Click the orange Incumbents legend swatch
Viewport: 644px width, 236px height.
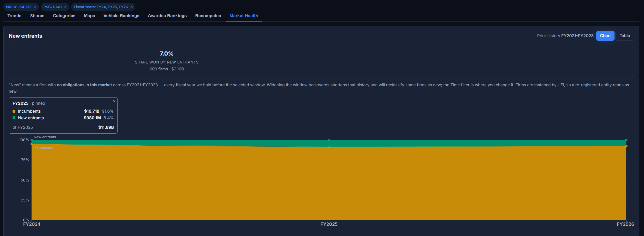pos(14,111)
